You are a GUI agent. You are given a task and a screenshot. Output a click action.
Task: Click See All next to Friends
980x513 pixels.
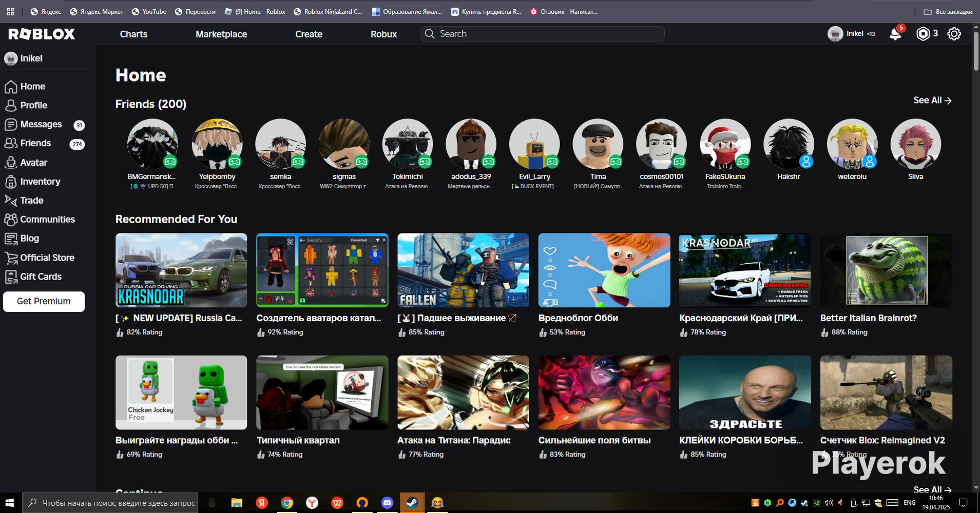tap(932, 101)
